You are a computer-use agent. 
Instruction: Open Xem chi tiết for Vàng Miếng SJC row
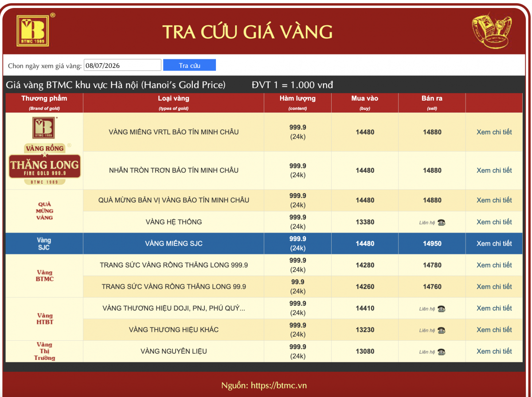[494, 244]
